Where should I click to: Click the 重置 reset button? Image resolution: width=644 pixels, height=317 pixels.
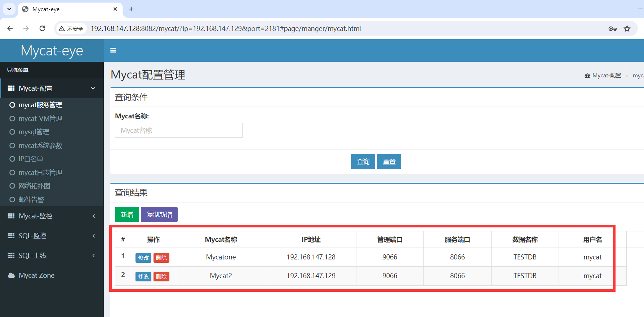click(x=389, y=162)
